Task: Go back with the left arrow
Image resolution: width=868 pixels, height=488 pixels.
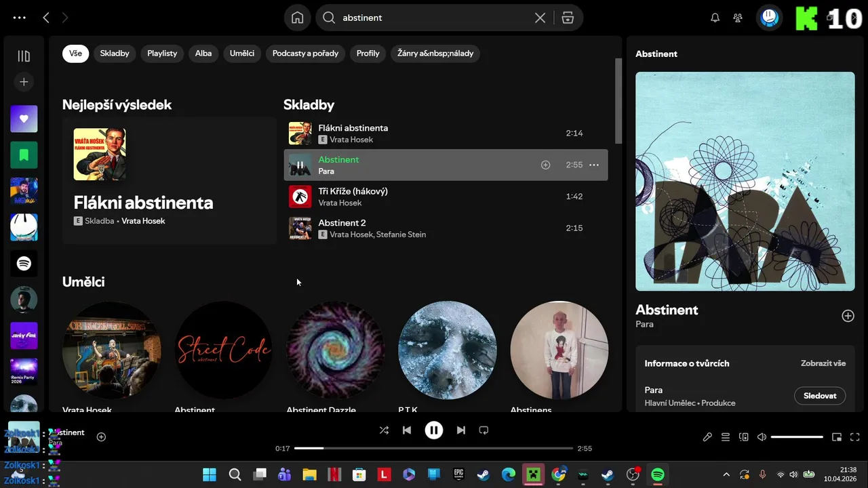Action: (x=46, y=18)
